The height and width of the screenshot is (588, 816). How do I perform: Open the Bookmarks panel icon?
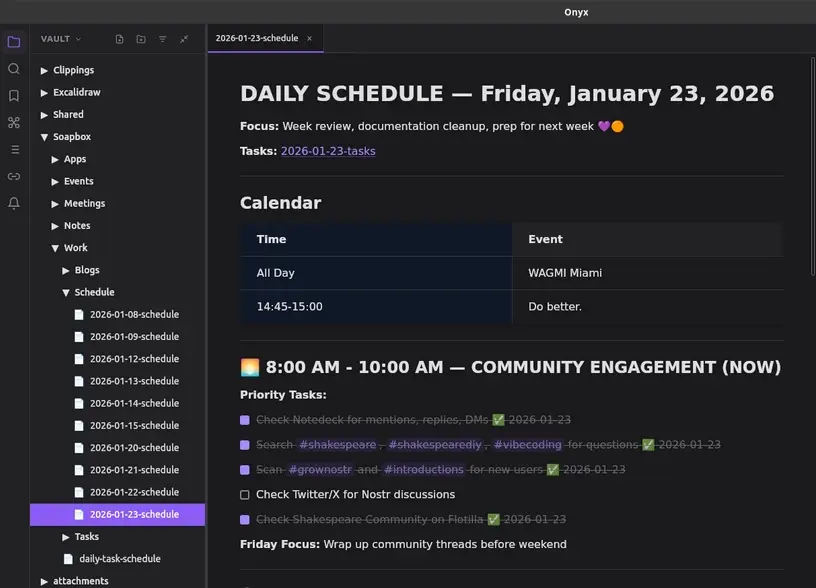14,96
